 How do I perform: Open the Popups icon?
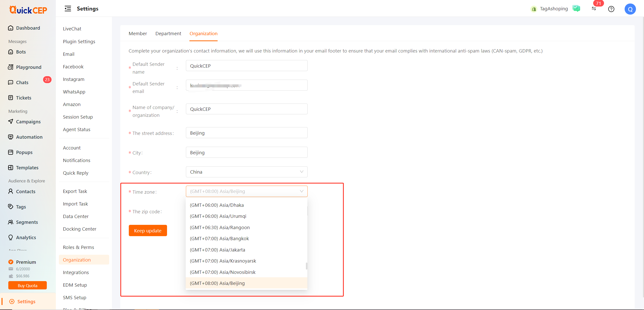pyautogui.click(x=11, y=152)
